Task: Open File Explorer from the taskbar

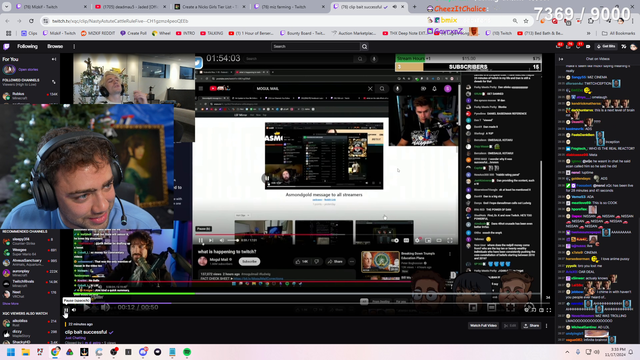Action: click(x=25, y=352)
